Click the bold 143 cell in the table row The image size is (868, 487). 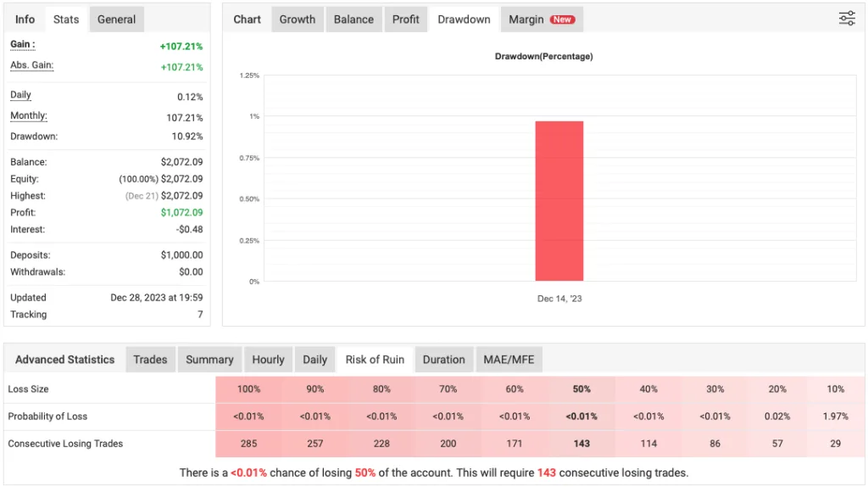tap(581, 444)
